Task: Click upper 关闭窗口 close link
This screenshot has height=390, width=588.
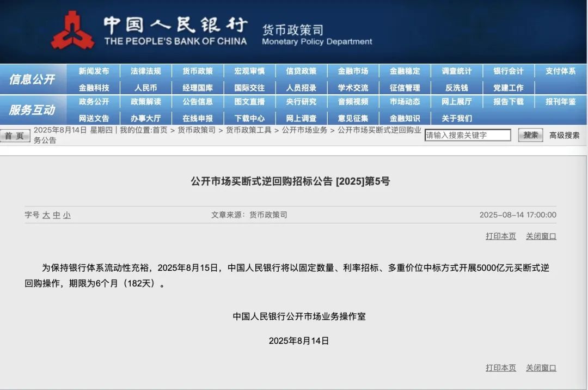Action: (x=541, y=236)
